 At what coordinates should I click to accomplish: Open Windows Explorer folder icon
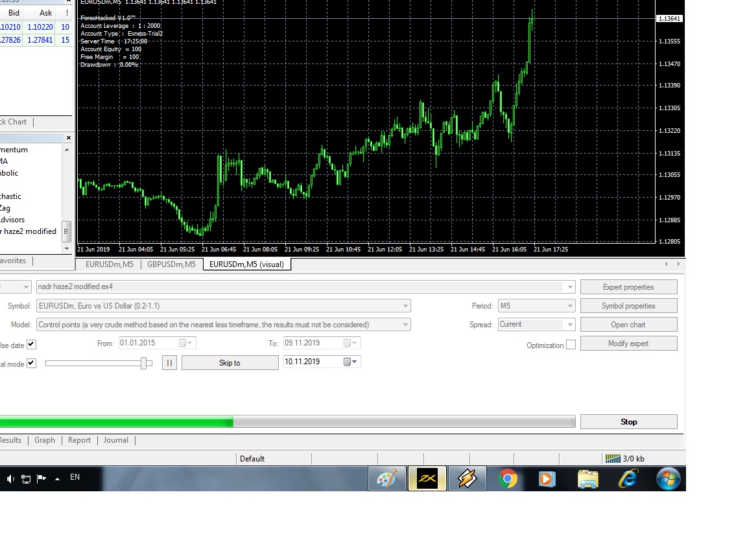pos(588,478)
